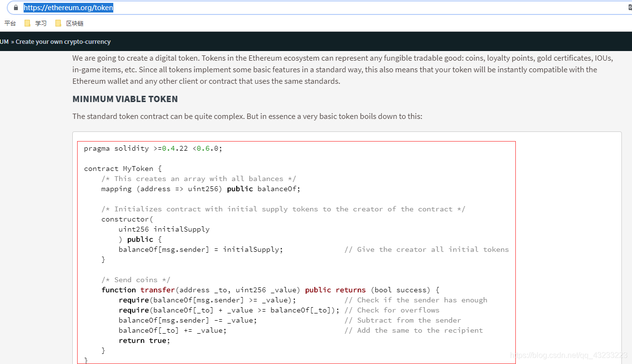Click the ETHEREUM breadcrumb in header
632x364 pixels.
(4, 42)
